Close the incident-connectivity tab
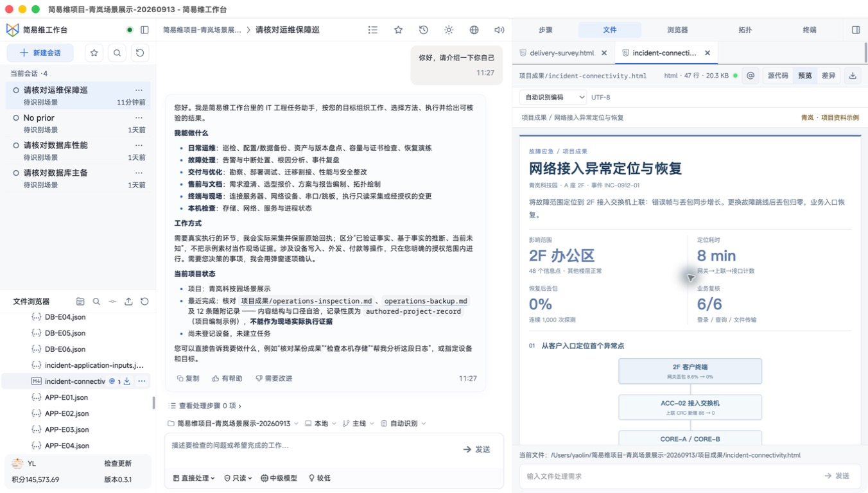This screenshot has height=493, width=868. [x=707, y=53]
